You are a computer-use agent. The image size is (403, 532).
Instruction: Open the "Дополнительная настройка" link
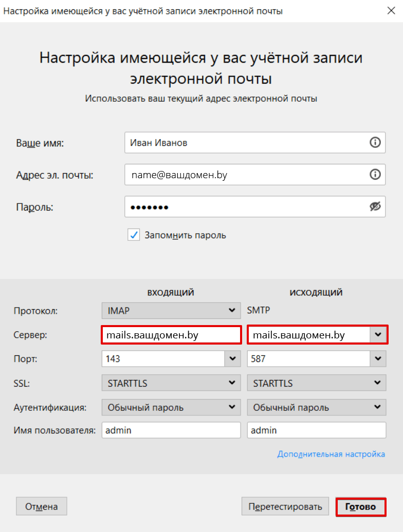331,454
